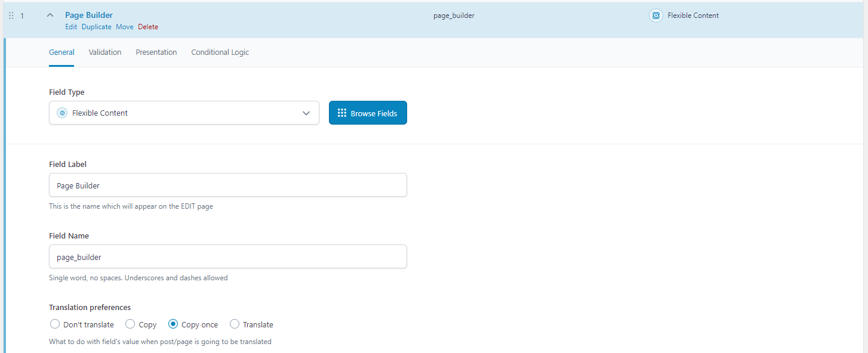Open the Presentation tab

tap(156, 52)
